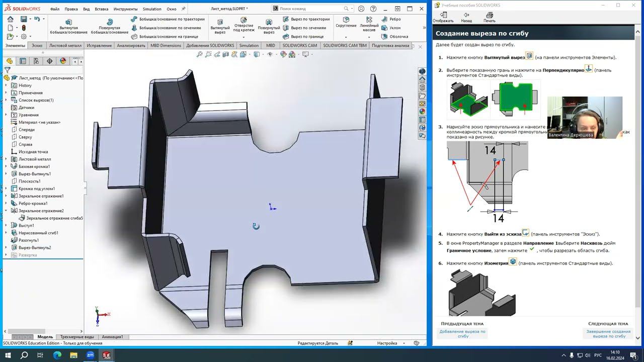Choose Boundary Cut (Вырез по границе)
The height and width of the screenshot is (362, 644).
[303, 36]
